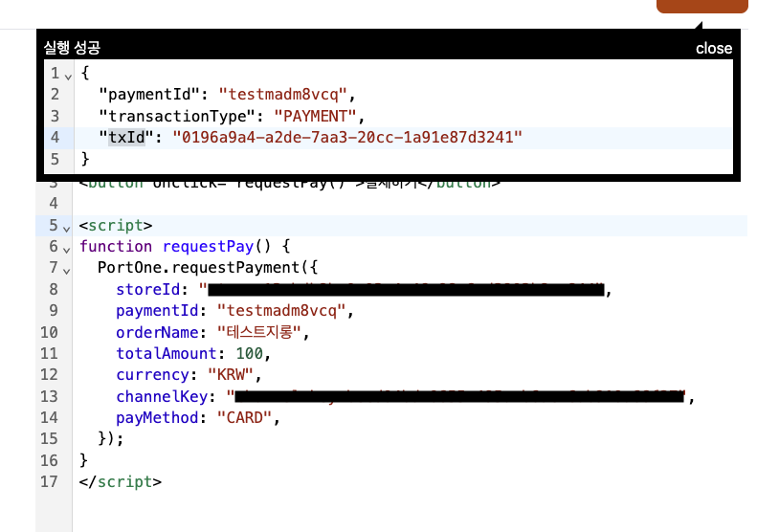Close the 실행 성공 result popup
779x532 pixels.
pos(713,48)
